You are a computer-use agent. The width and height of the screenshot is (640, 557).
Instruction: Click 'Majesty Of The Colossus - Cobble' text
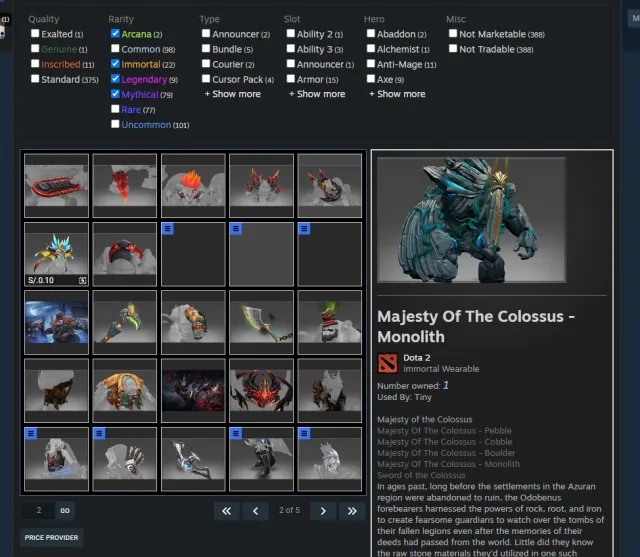click(x=444, y=442)
